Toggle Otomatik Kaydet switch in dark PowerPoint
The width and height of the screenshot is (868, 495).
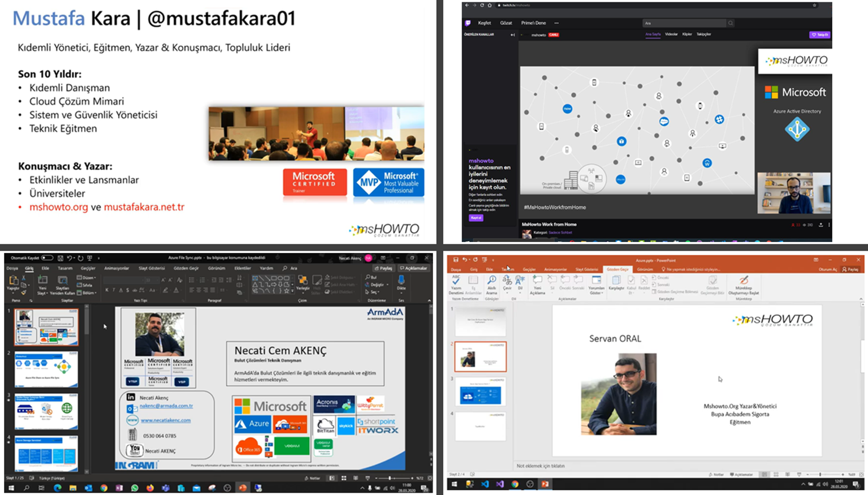47,258
